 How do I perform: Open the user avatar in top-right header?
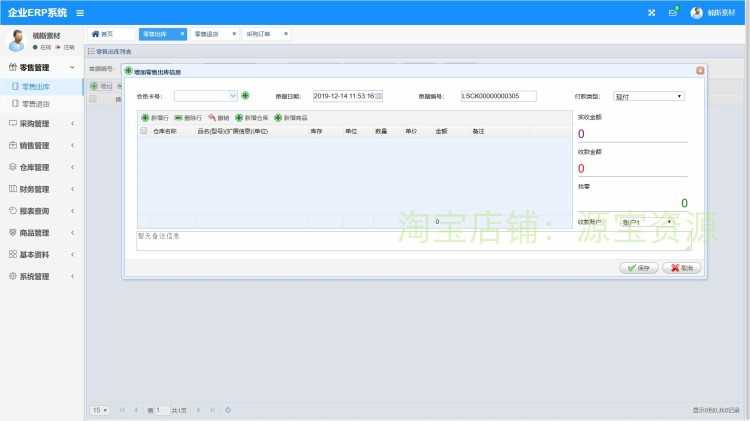point(696,13)
